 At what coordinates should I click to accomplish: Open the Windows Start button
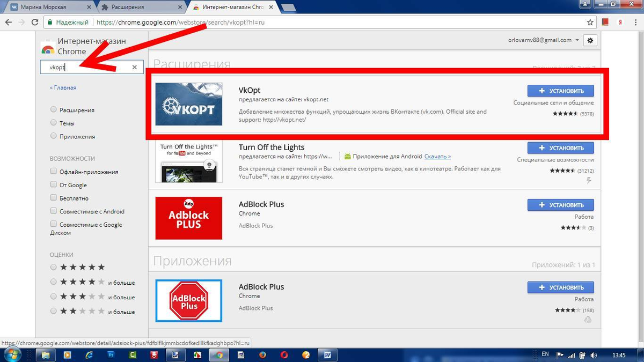(x=12, y=354)
